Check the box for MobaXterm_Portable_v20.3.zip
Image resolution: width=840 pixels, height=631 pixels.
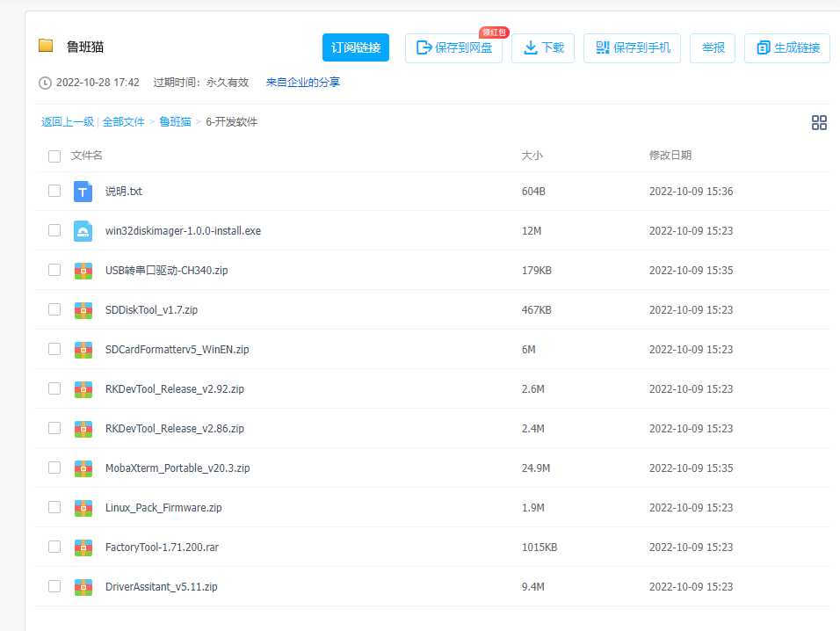[x=54, y=468]
